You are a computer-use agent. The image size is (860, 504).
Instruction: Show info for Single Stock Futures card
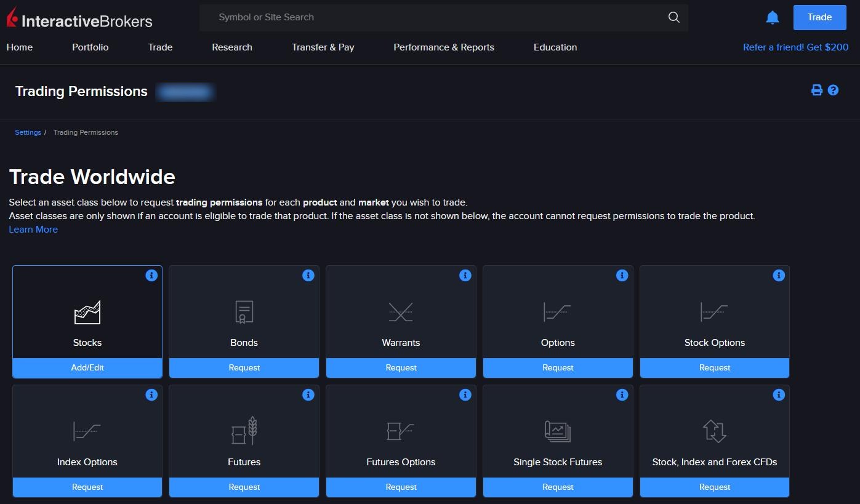tap(622, 394)
